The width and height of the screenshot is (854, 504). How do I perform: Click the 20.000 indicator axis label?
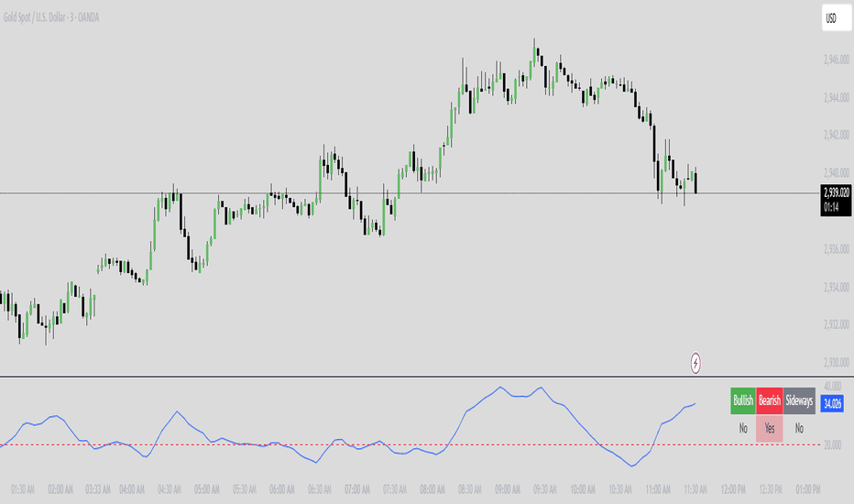[x=832, y=445]
